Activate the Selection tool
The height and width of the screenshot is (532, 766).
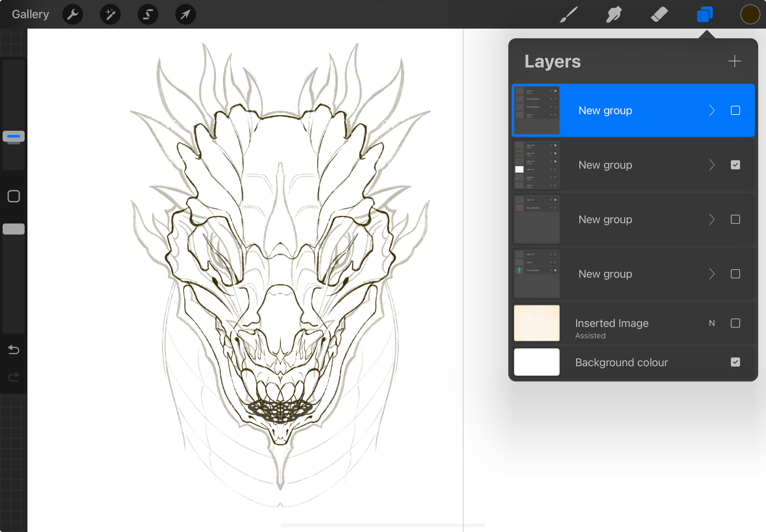pos(148,15)
